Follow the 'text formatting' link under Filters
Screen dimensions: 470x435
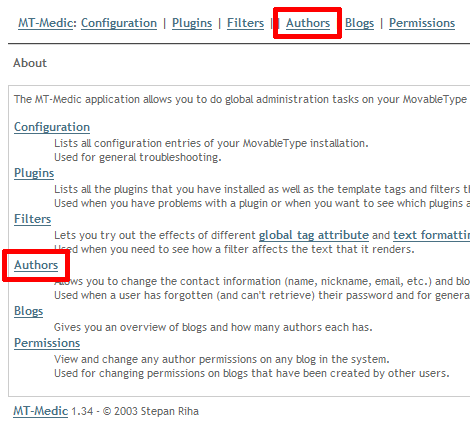(x=431, y=235)
